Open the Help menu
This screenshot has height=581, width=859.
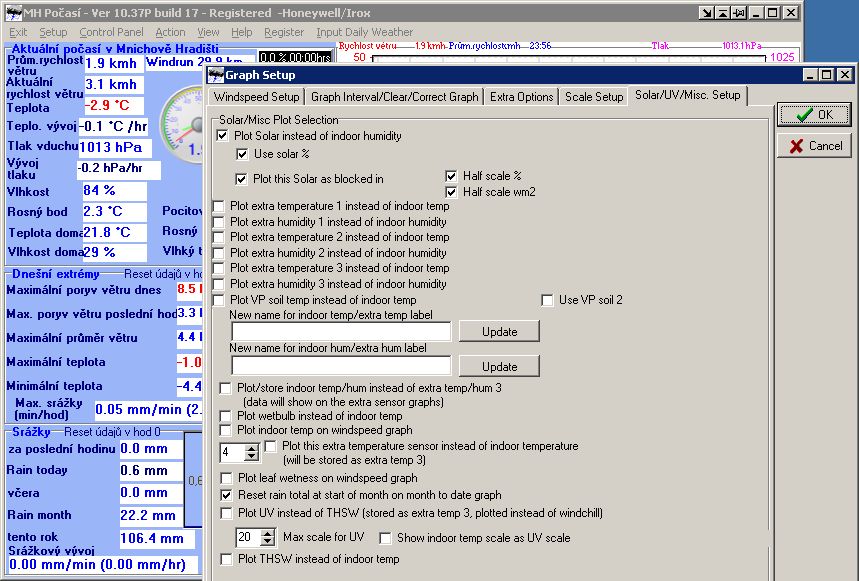point(242,32)
